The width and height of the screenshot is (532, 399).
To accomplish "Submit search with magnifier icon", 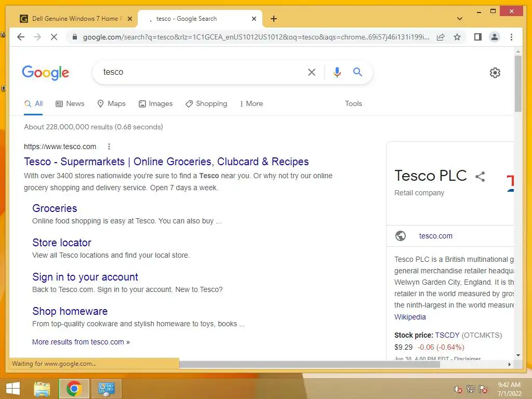I will point(357,72).
